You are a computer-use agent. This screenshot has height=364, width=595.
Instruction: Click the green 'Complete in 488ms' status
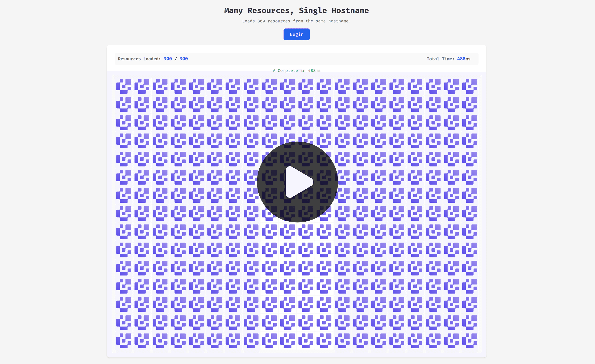coord(297,71)
